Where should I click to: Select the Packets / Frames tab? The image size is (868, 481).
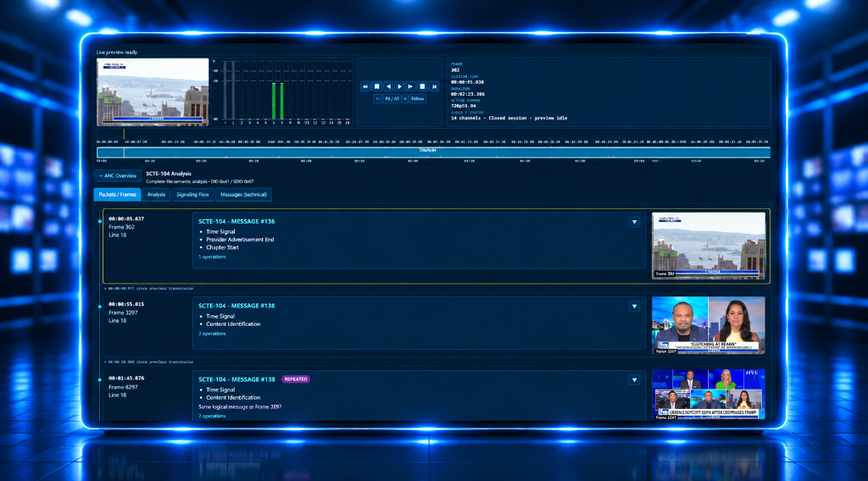click(x=117, y=195)
